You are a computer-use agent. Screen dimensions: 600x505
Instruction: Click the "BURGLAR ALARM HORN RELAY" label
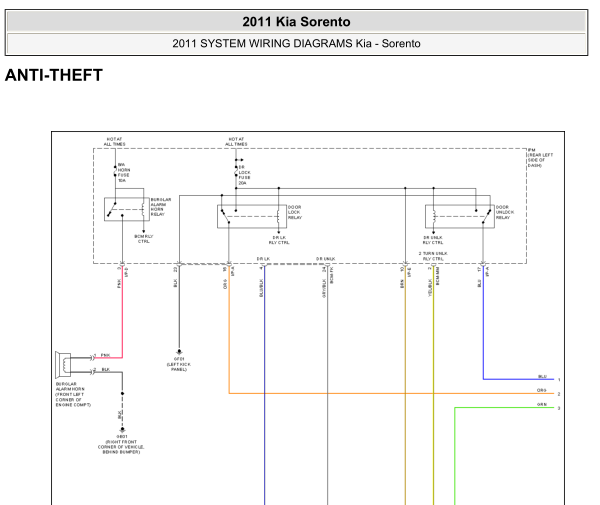[x=161, y=207]
